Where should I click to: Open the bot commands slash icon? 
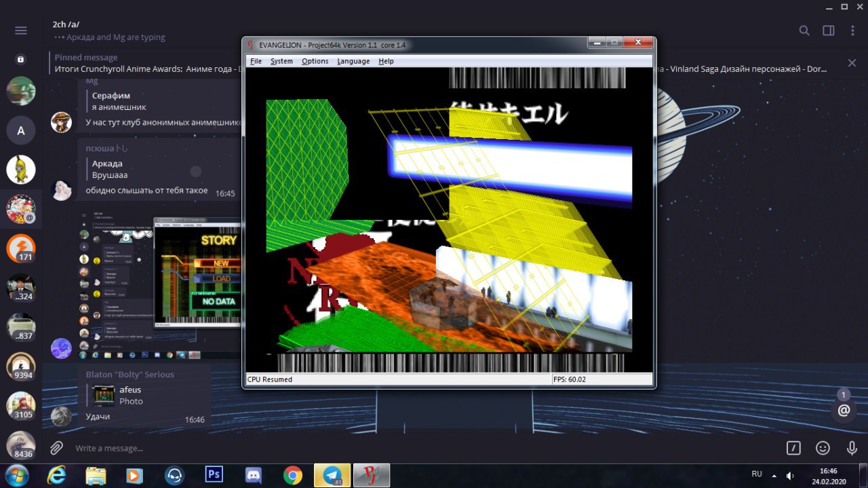click(x=793, y=448)
